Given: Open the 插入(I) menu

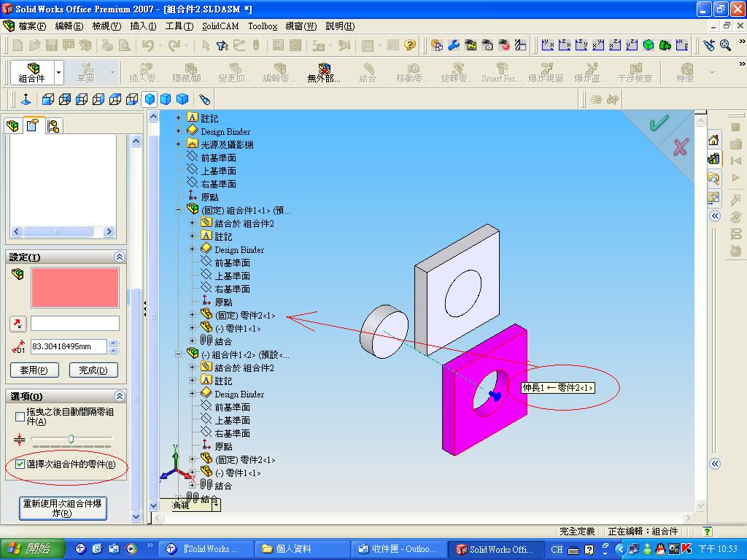Looking at the screenshot, I should tap(143, 26).
